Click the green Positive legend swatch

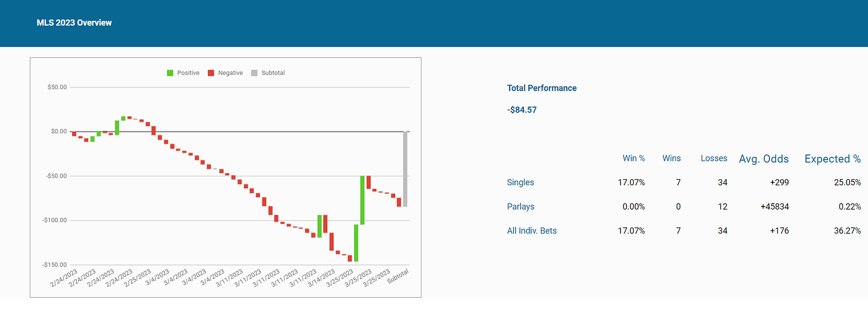click(170, 73)
